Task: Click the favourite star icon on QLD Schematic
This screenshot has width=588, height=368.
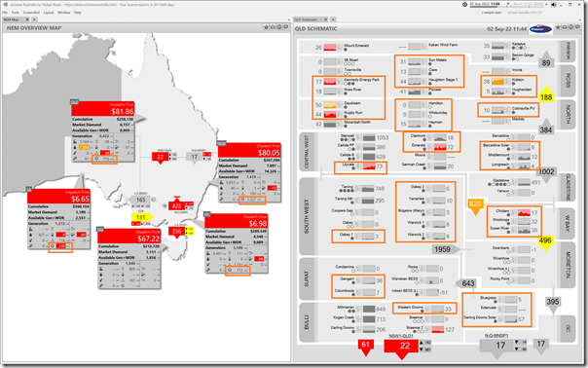Action: coord(559,27)
